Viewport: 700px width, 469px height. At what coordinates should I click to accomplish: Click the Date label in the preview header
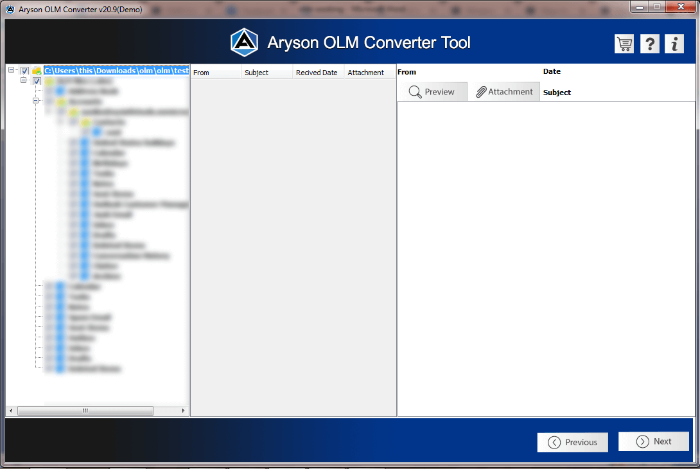pos(552,71)
